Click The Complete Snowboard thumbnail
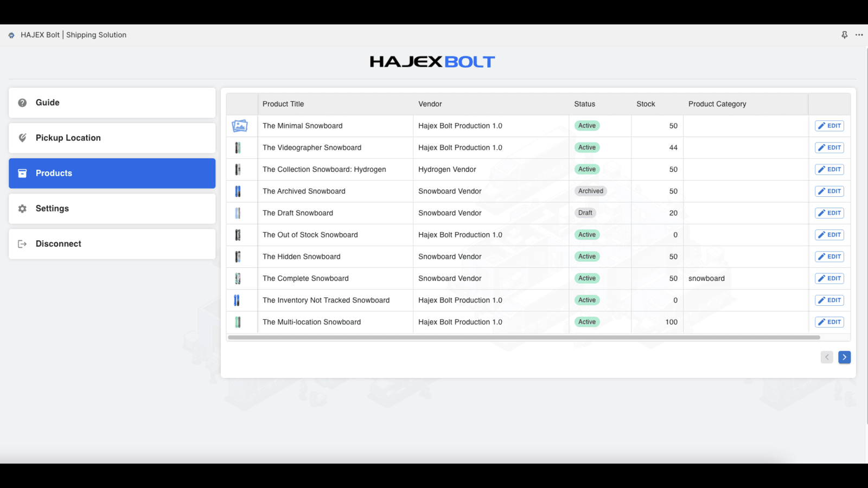The height and width of the screenshot is (488, 868). coord(238,278)
